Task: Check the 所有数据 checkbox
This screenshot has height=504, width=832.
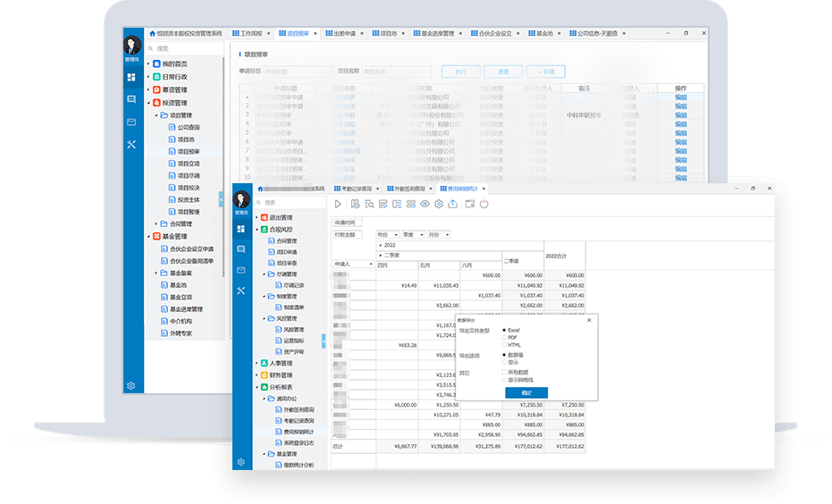Action: point(504,373)
